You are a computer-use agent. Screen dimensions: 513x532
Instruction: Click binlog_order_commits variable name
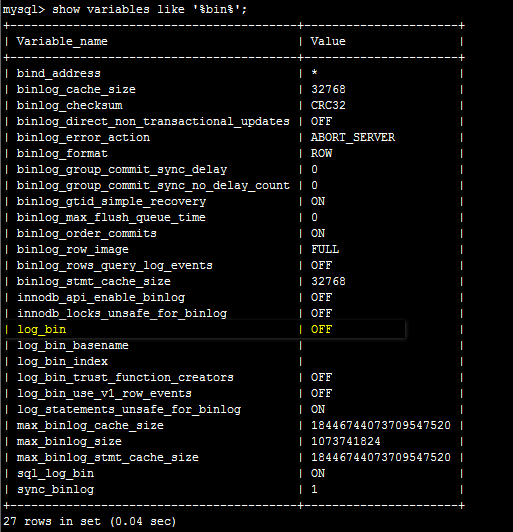click(87, 233)
